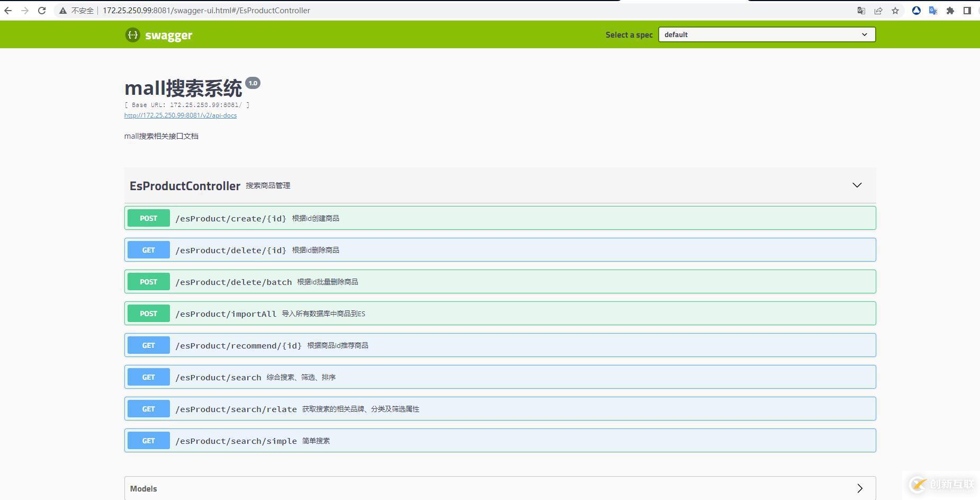Click the 'mall搜索系统' page title

[x=183, y=88]
